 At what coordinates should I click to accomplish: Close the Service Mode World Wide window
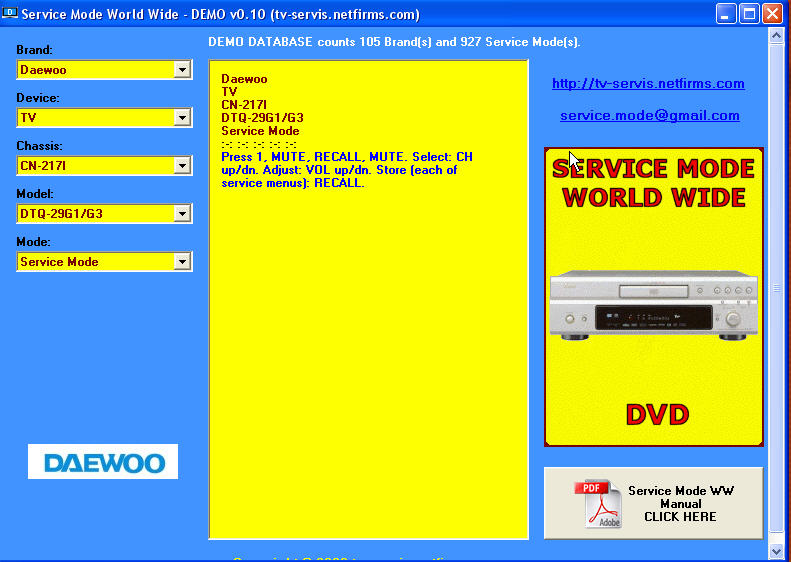click(x=772, y=14)
